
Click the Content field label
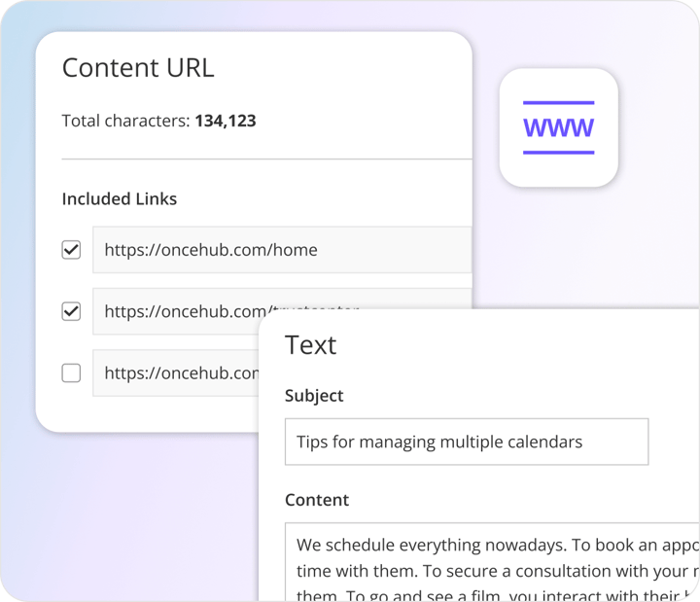click(x=317, y=500)
